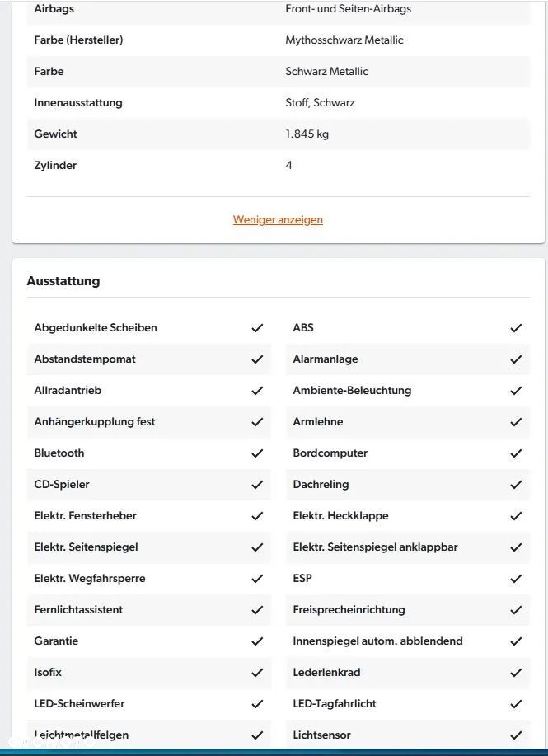Click the Lederlenkrad checkmark icon
Screen dimensions: 548x756
coord(516,673)
